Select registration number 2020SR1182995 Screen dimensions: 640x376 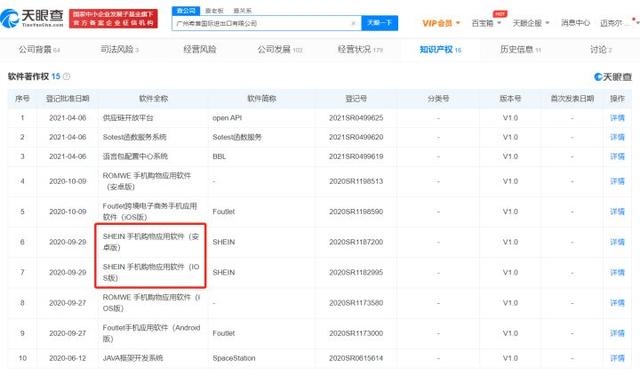click(x=356, y=272)
